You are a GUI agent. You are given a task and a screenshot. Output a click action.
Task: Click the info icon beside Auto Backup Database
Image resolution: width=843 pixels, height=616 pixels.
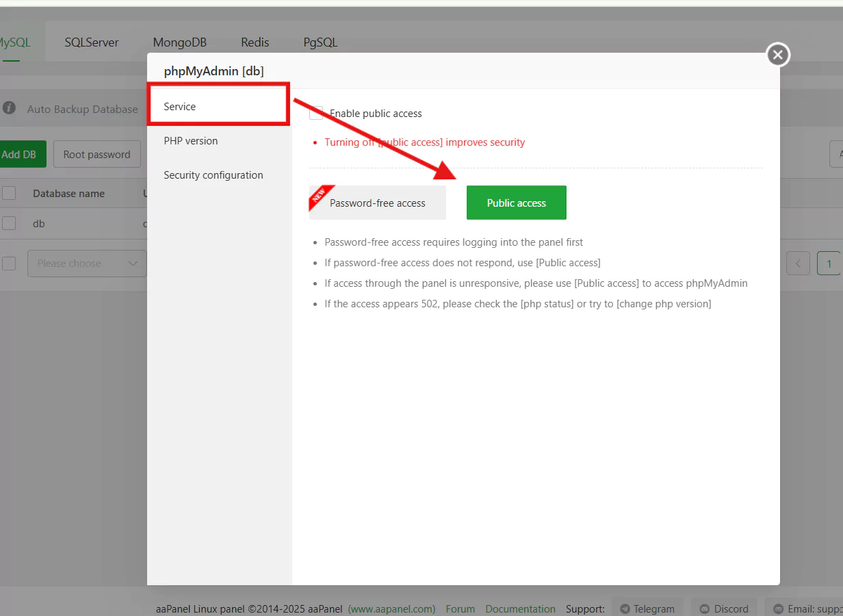click(x=9, y=108)
